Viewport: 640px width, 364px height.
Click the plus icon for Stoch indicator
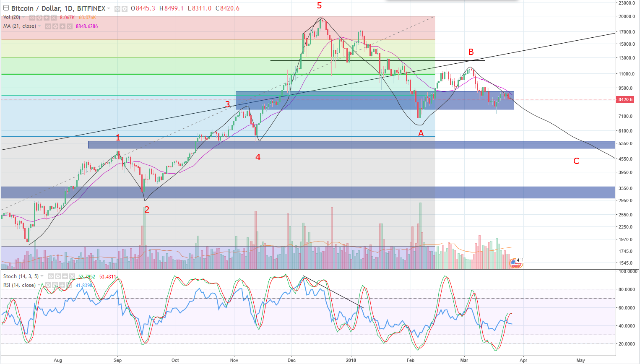pos(65,276)
